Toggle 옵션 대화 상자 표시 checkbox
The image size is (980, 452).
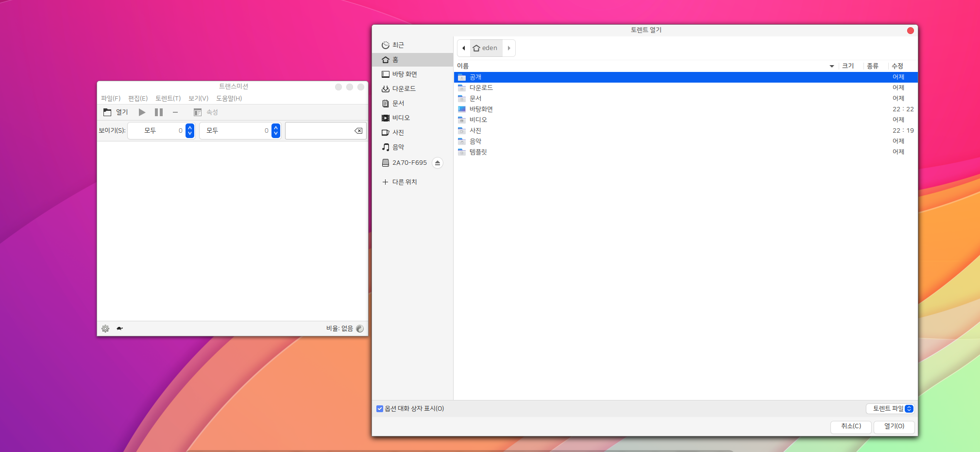pos(380,409)
